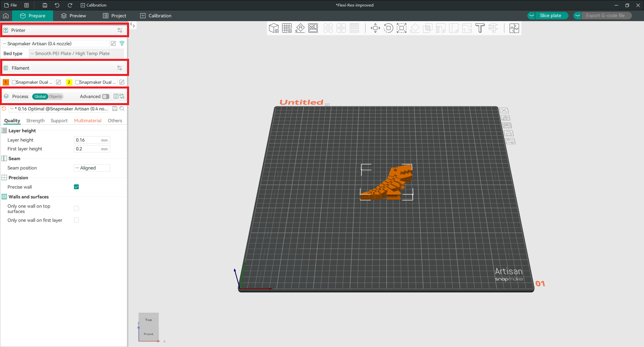Image resolution: width=644 pixels, height=347 pixels.
Task: Toggle the Precise wall checkbox
Action: pos(76,187)
